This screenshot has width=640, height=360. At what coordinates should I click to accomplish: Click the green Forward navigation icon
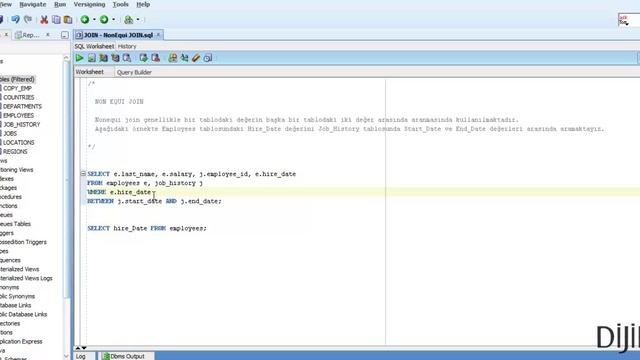(x=104, y=19)
